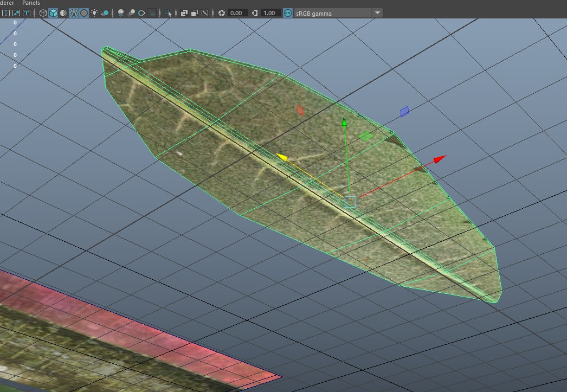This screenshot has width=567, height=392.
Task: Enable Use default material icon
Action: click(x=63, y=13)
